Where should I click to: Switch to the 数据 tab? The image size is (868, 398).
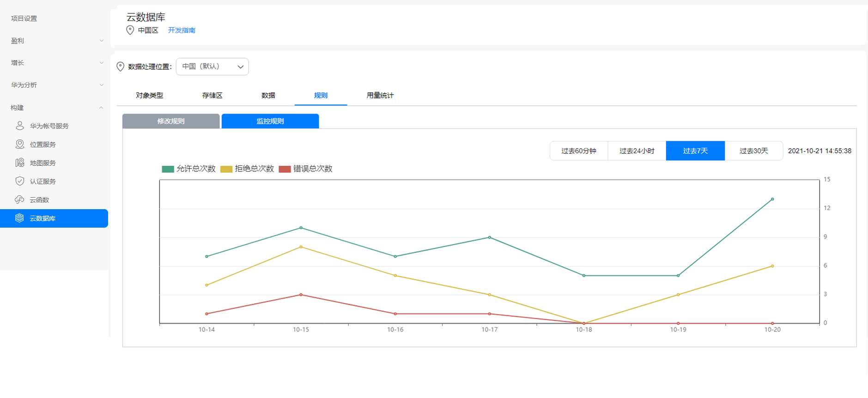[x=268, y=96]
